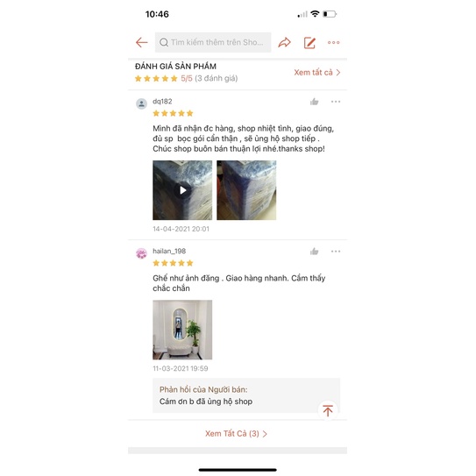Tap hailan_198's profile avatar
Viewport: 476px width, 476px height.
click(x=141, y=253)
